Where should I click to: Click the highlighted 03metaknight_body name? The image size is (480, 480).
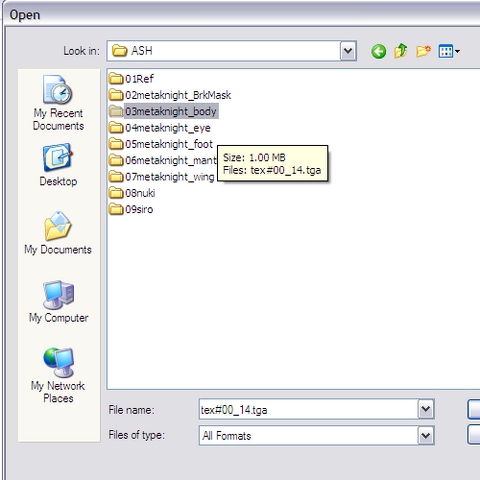coord(171,111)
